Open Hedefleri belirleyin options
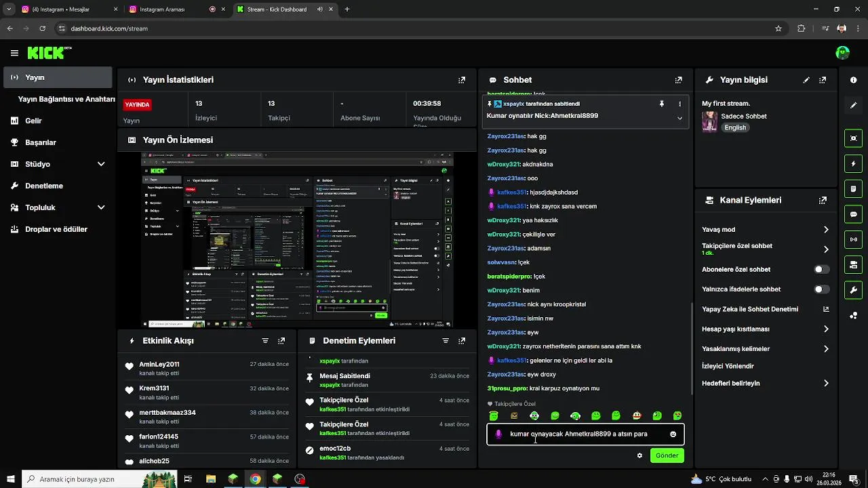Screen dimensions: 868x488 coord(826,384)
